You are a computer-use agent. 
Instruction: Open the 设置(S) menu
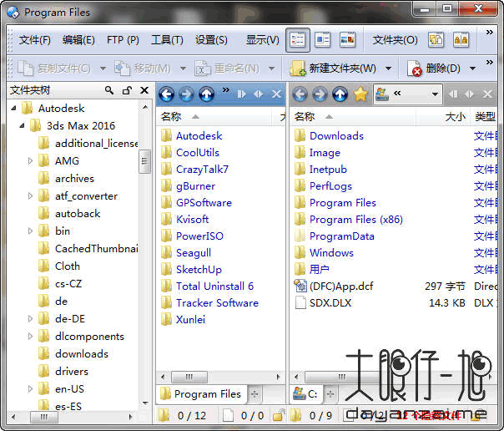(x=211, y=40)
